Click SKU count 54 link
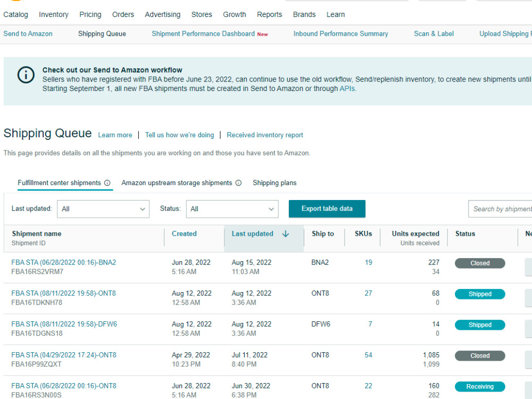 369,355
